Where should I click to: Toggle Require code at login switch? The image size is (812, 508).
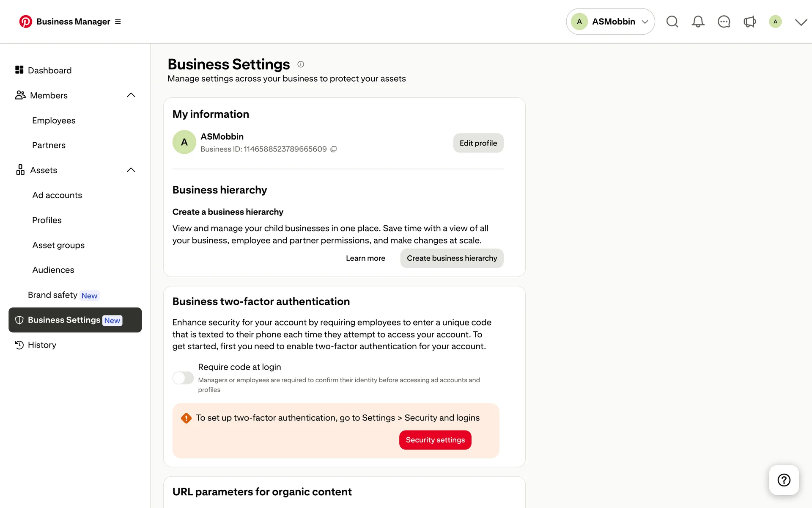pyautogui.click(x=183, y=378)
